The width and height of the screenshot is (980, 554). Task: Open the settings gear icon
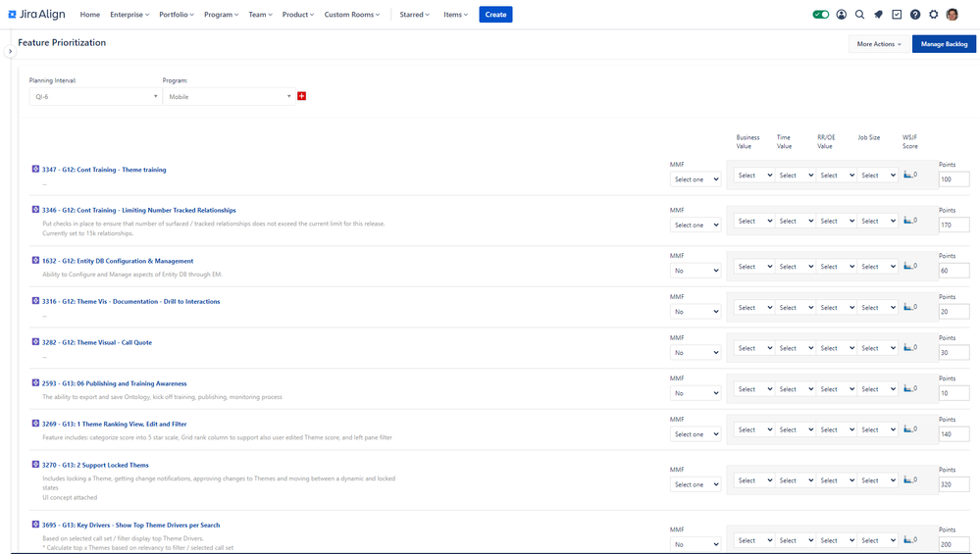(933, 15)
